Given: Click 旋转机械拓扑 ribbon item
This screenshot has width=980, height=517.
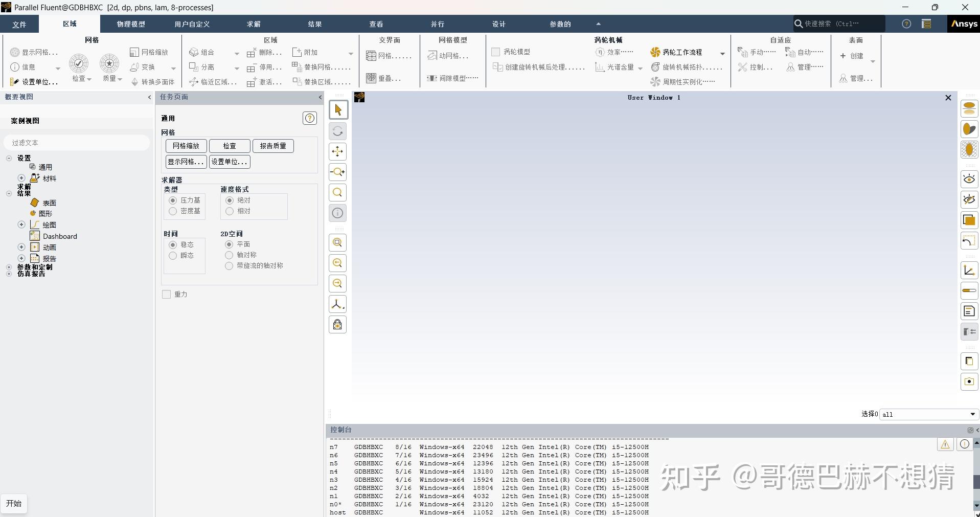Looking at the screenshot, I should [x=687, y=67].
